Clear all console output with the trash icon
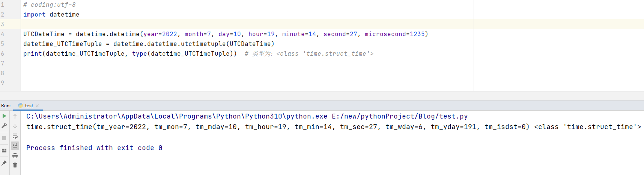 click(15, 165)
